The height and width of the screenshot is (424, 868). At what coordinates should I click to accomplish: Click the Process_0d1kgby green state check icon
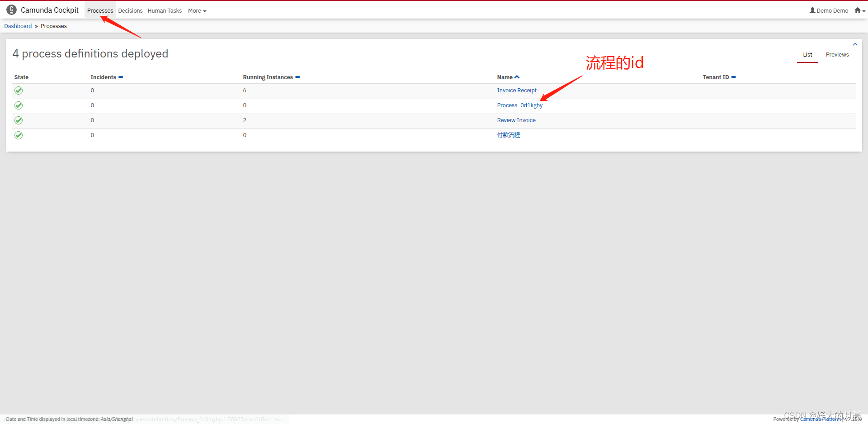(x=19, y=105)
